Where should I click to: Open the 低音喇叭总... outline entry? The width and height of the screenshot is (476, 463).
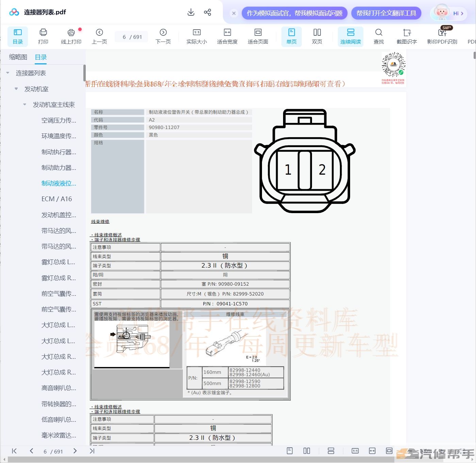[x=59, y=419]
